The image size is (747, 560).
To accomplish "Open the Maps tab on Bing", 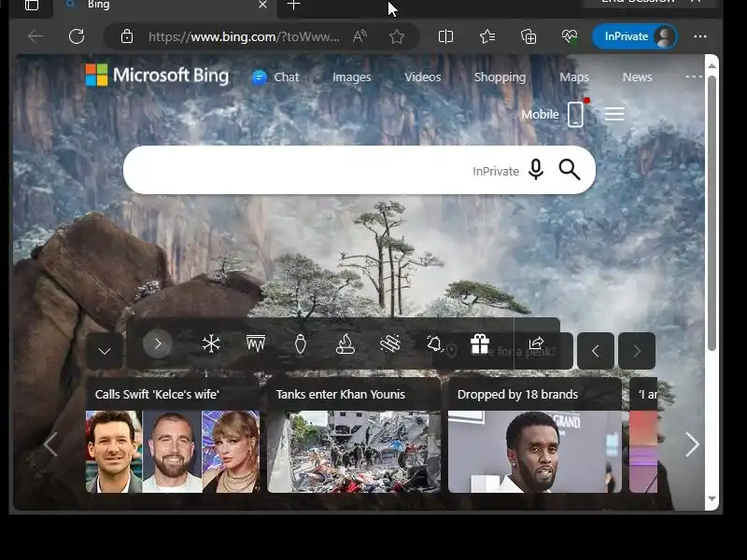I will (574, 77).
